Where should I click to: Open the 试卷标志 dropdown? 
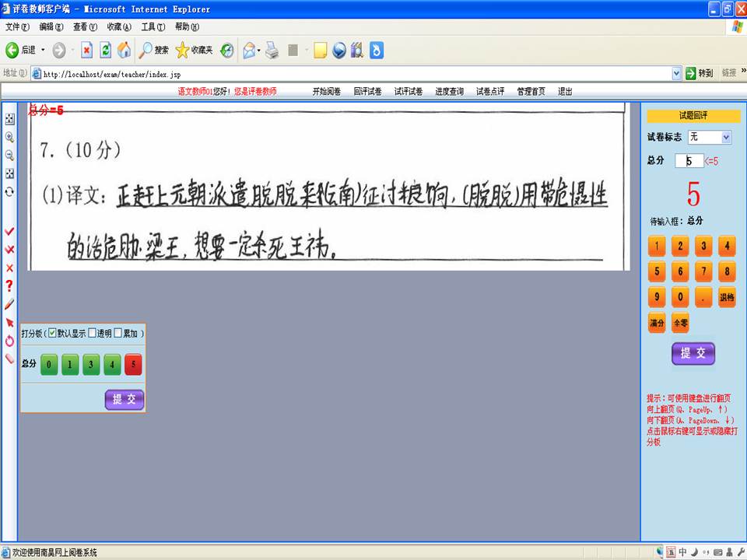726,137
